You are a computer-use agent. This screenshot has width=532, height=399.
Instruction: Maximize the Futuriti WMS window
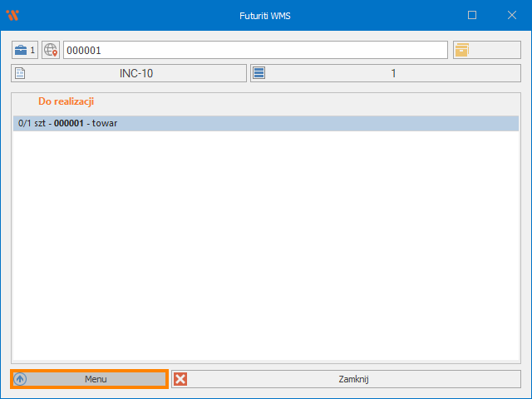(472, 15)
